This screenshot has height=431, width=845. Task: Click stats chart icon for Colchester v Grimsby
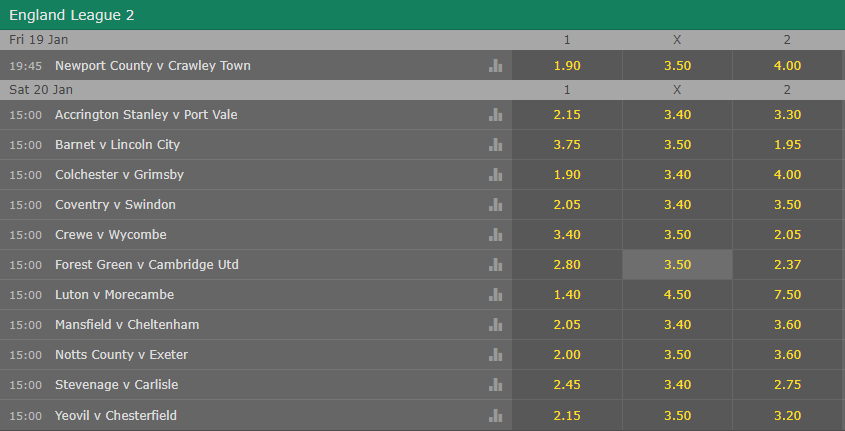tap(495, 175)
